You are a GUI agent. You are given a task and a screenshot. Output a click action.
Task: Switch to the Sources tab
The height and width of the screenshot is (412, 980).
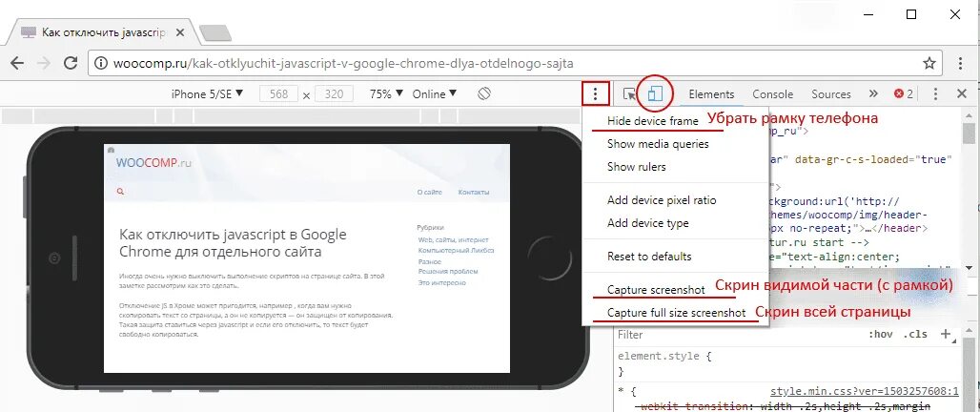click(831, 94)
